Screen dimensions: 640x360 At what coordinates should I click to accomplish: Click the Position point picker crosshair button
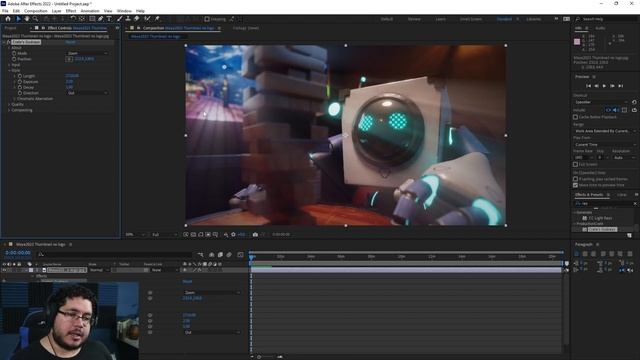(69, 59)
